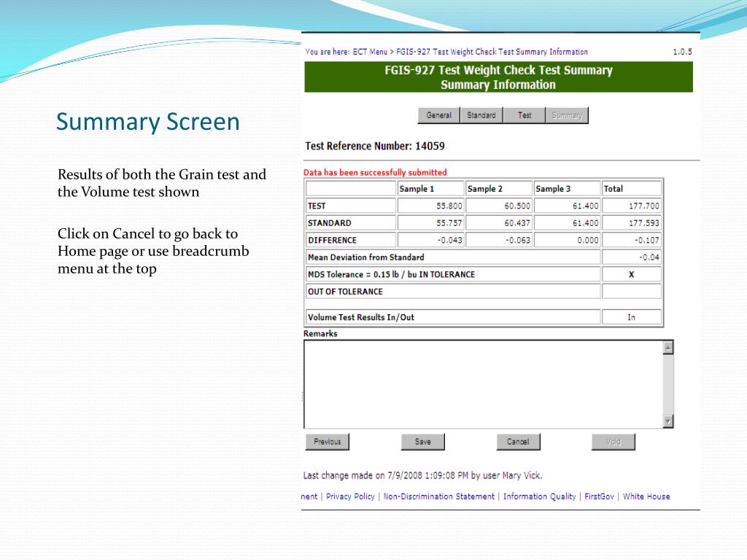Save the test summary
Image resolution: width=747 pixels, height=560 pixels.
[422, 441]
